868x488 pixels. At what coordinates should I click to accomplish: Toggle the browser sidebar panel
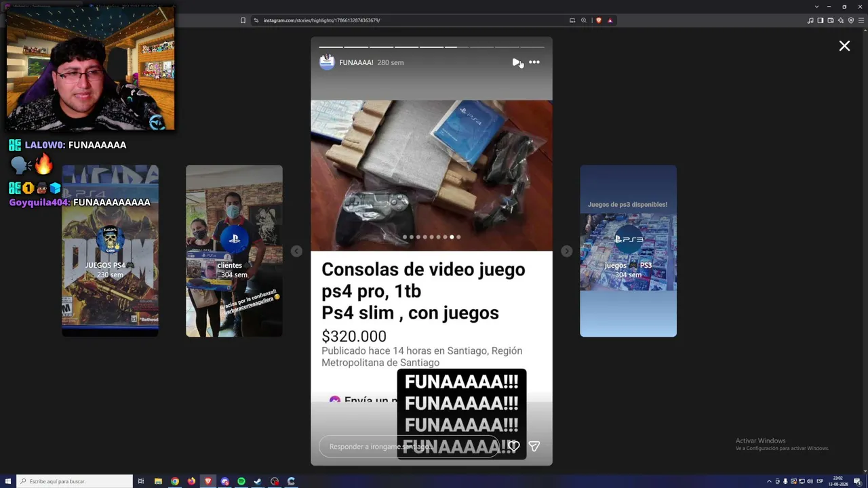click(x=821, y=20)
